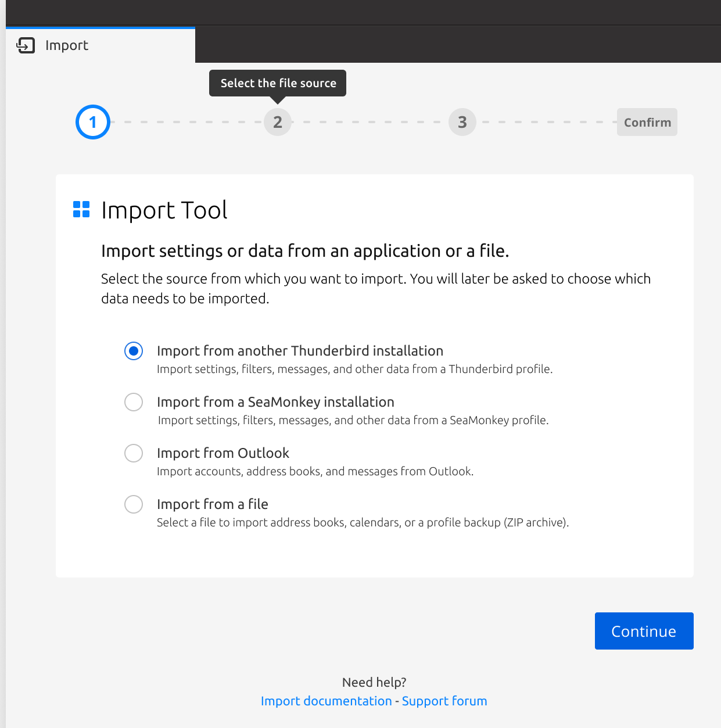The height and width of the screenshot is (728, 721).
Task: Click the selected Thunderbird radio button icon
Action: [133, 351]
